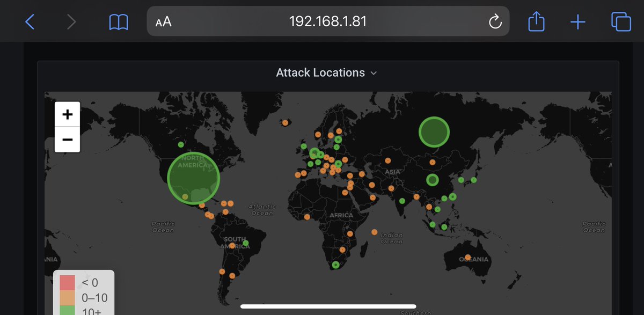Screen dimensions: 644x315
Task: Add a new tab with plus icon
Action: tap(578, 22)
